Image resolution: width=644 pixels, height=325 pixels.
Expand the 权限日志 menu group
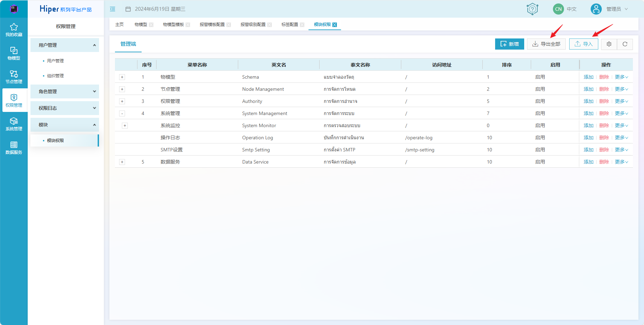65,108
